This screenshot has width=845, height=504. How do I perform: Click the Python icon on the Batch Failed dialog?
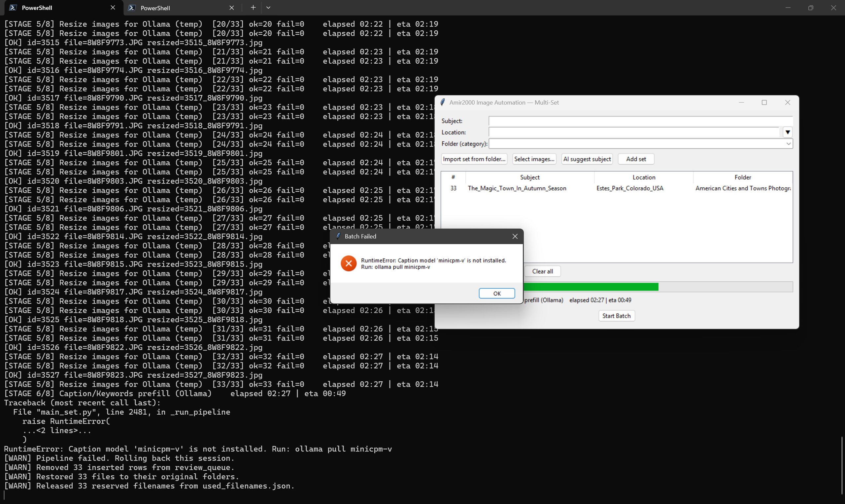tap(338, 236)
